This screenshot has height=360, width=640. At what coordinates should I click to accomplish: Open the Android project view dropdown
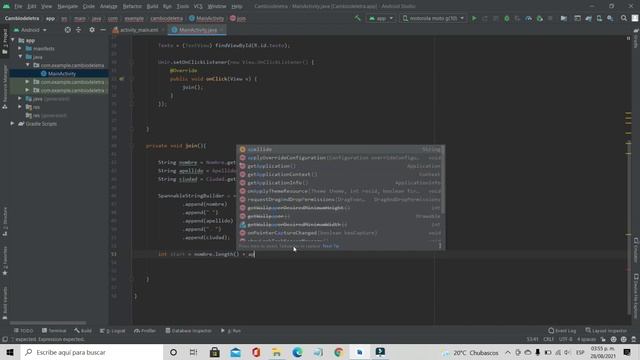coord(30,30)
